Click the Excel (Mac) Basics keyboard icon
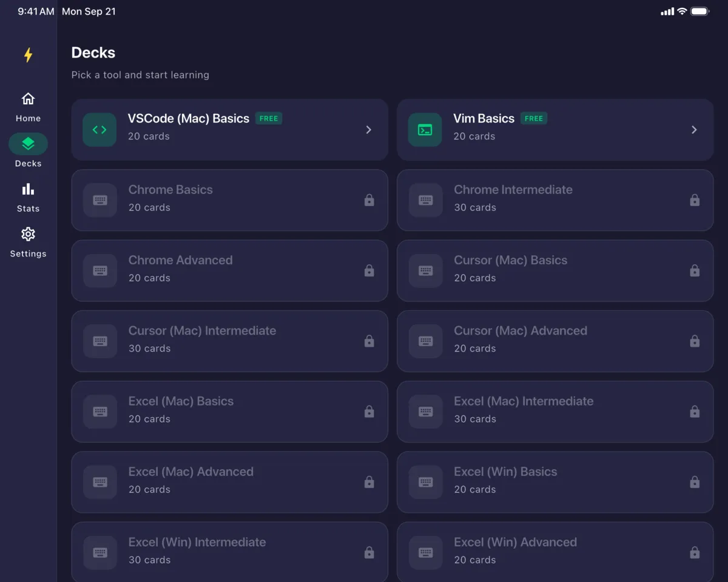Image resolution: width=728 pixels, height=582 pixels. tap(100, 412)
